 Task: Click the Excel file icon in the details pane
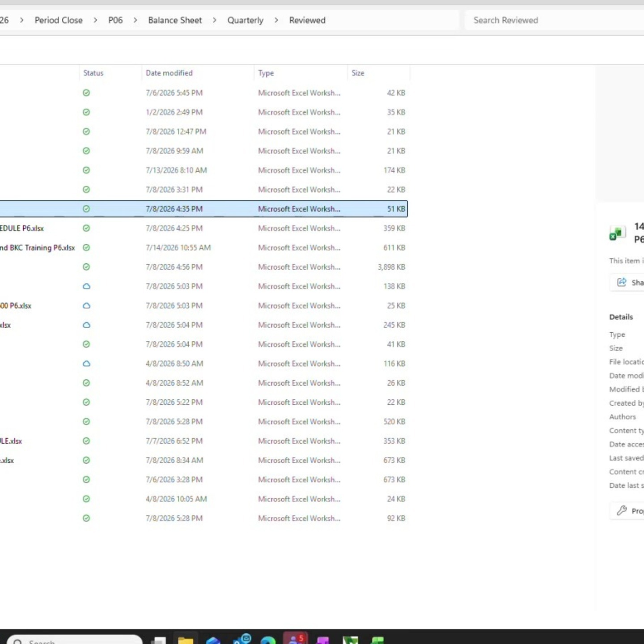617,233
